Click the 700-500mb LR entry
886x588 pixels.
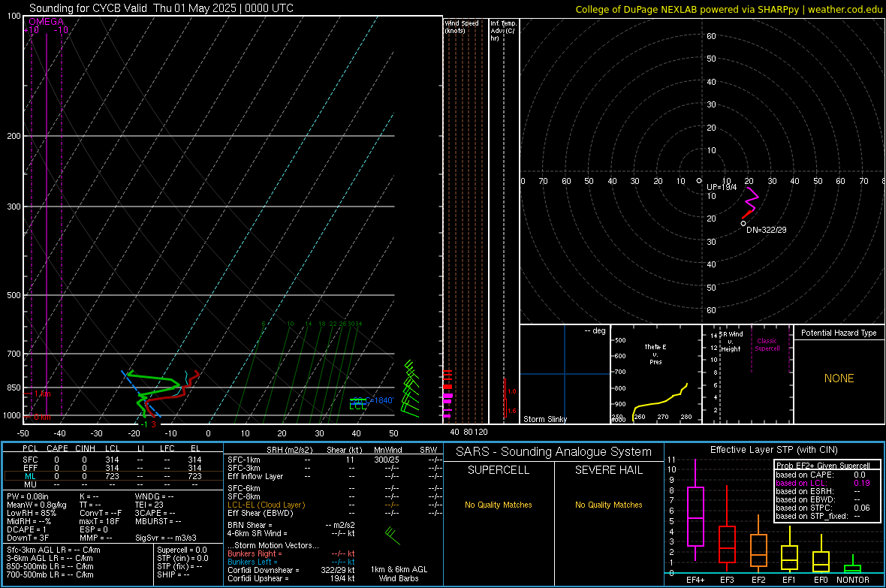coord(50,575)
